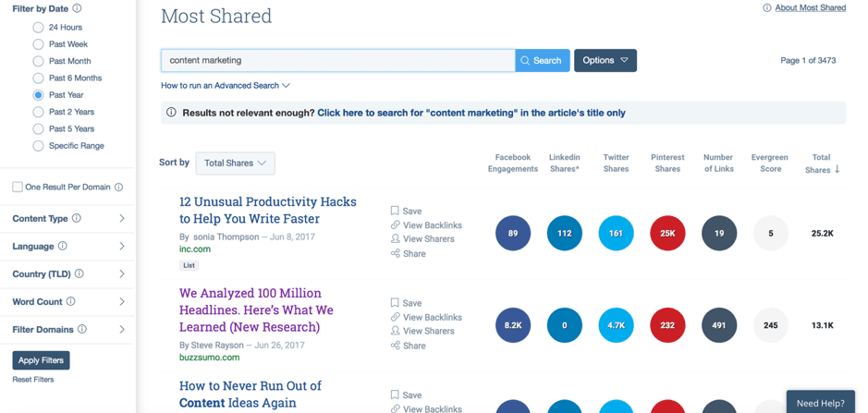Select the Past Month date filter
This screenshot has height=413, width=868.
coord(38,61)
